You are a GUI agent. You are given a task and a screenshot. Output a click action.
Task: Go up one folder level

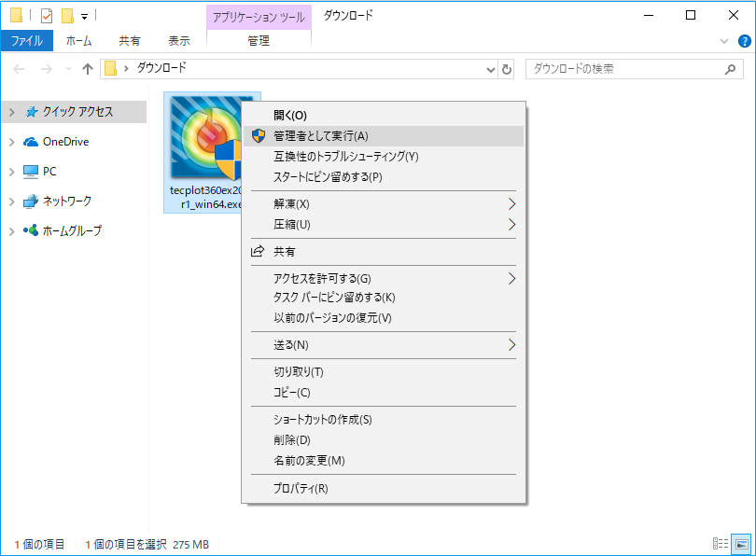(x=88, y=69)
